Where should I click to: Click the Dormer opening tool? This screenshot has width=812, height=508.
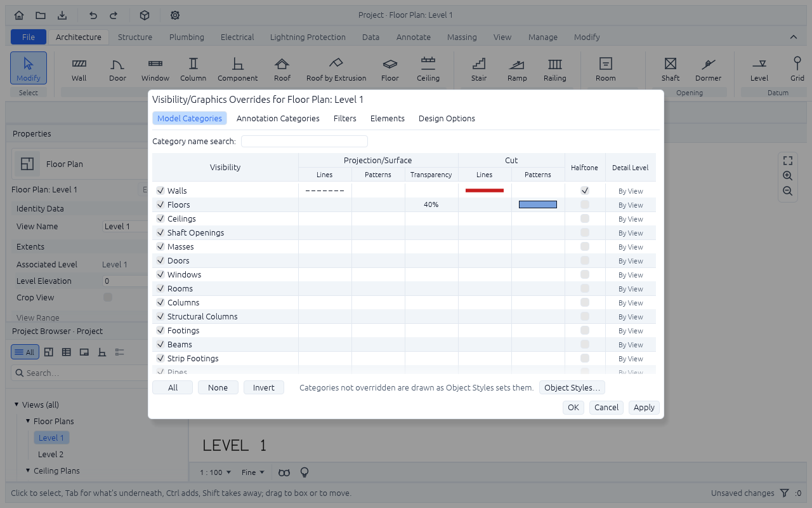click(x=709, y=69)
